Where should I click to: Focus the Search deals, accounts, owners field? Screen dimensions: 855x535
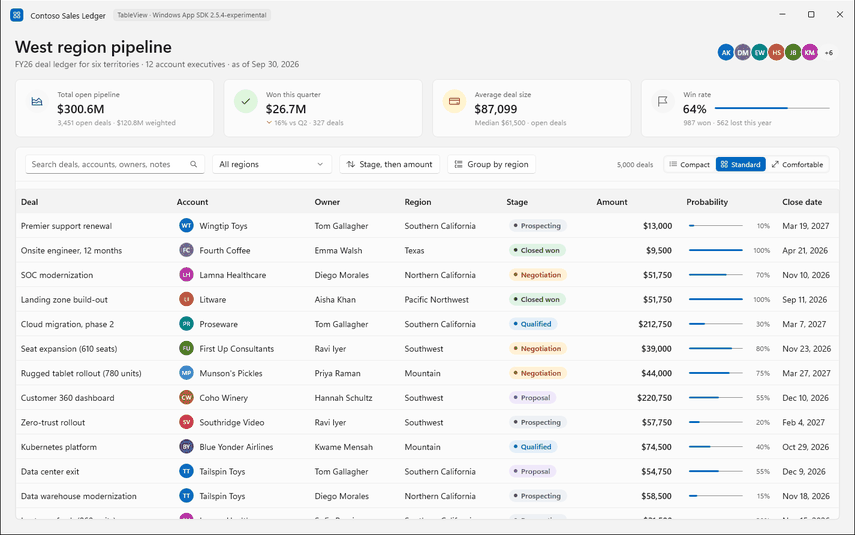115,164
